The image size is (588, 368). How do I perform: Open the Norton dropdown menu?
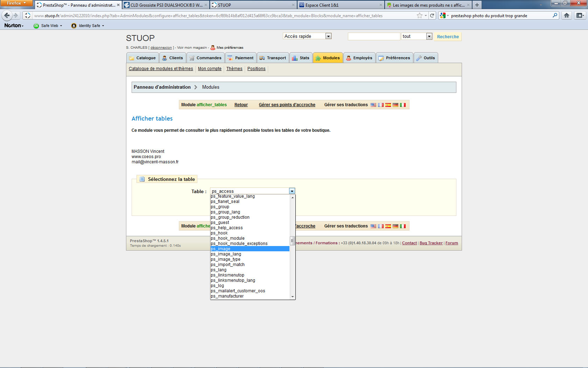14,26
